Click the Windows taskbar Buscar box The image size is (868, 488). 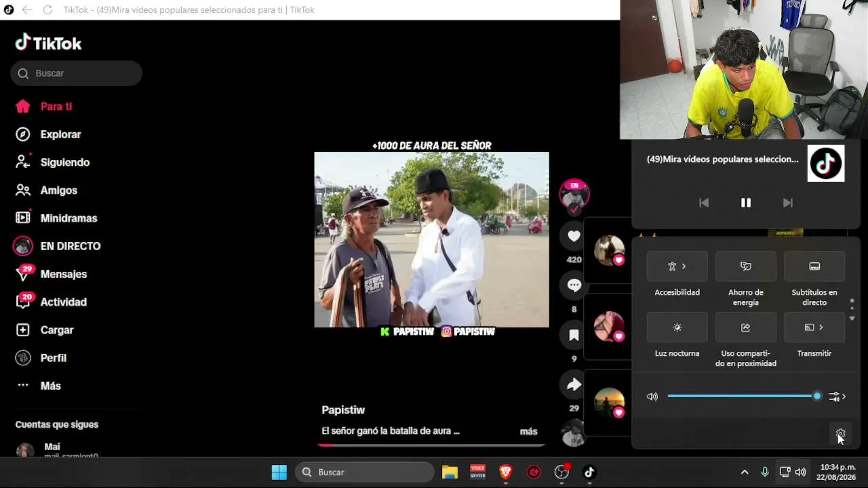pyautogui.click(x=365, y=472)
